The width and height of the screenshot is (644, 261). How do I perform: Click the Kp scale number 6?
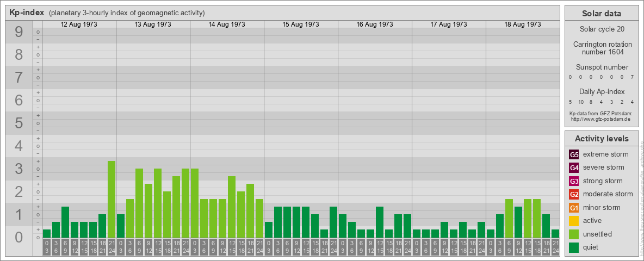[x=19, y=100]
